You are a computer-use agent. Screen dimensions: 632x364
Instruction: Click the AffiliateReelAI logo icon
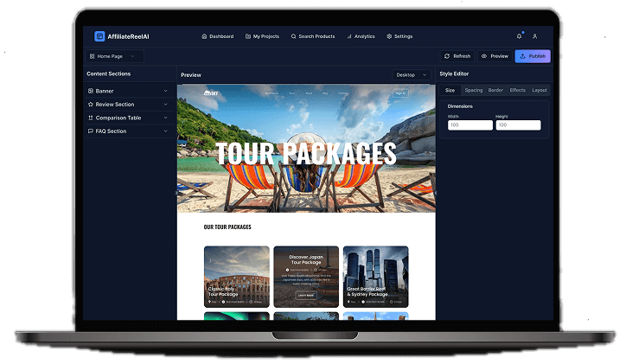(x=99, y=36)
